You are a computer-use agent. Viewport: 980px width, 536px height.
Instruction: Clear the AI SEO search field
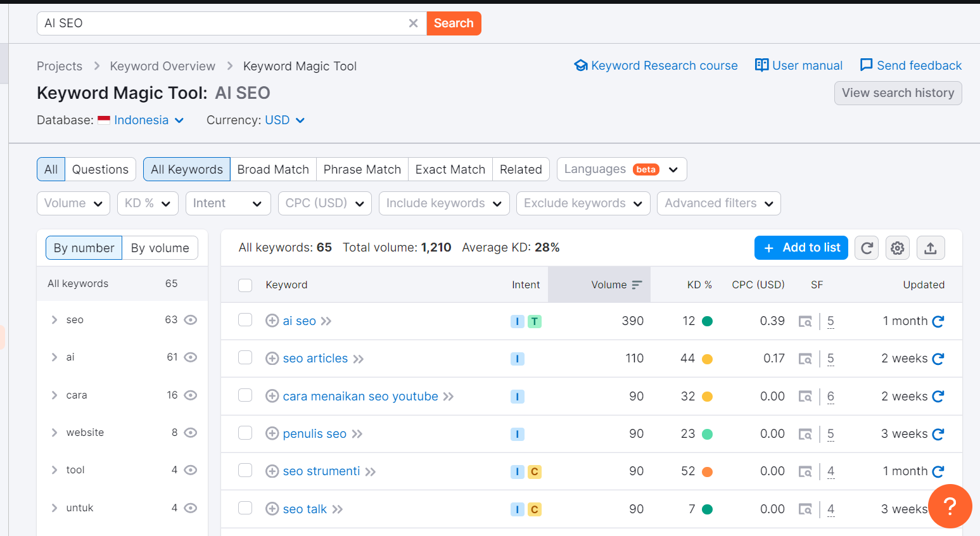[x=413, y=23]
